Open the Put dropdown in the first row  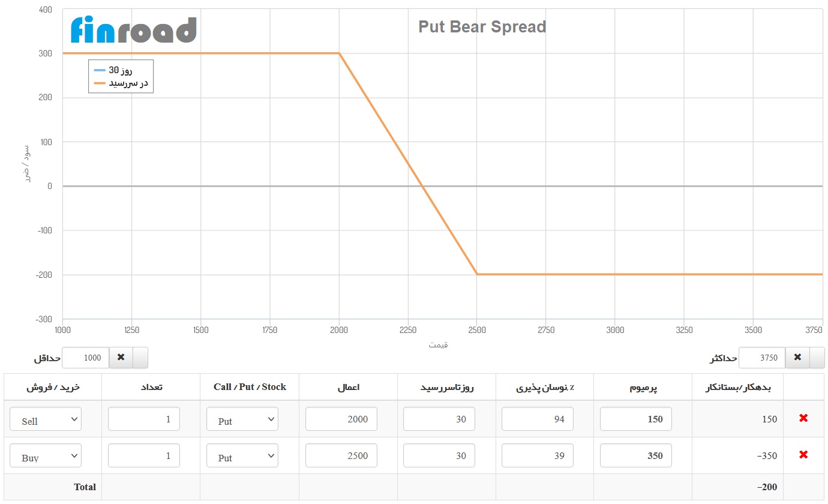(x=242, y=419)
